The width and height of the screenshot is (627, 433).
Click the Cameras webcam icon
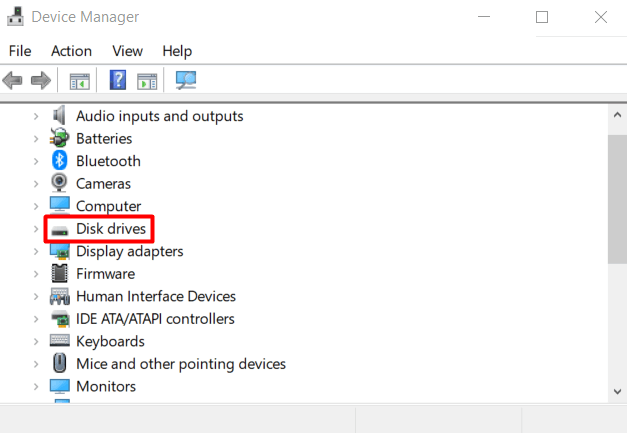click(x=60, y=184)
